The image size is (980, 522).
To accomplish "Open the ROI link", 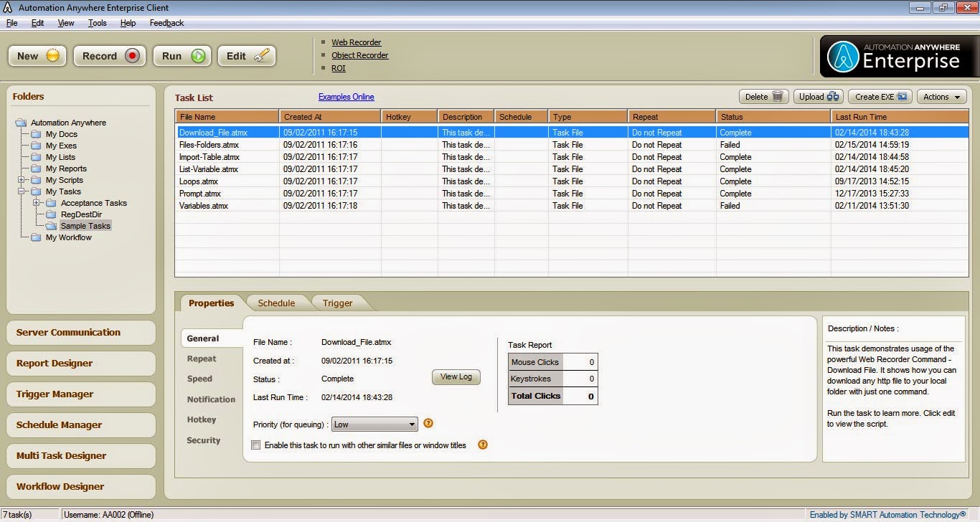I will point(338,68).
